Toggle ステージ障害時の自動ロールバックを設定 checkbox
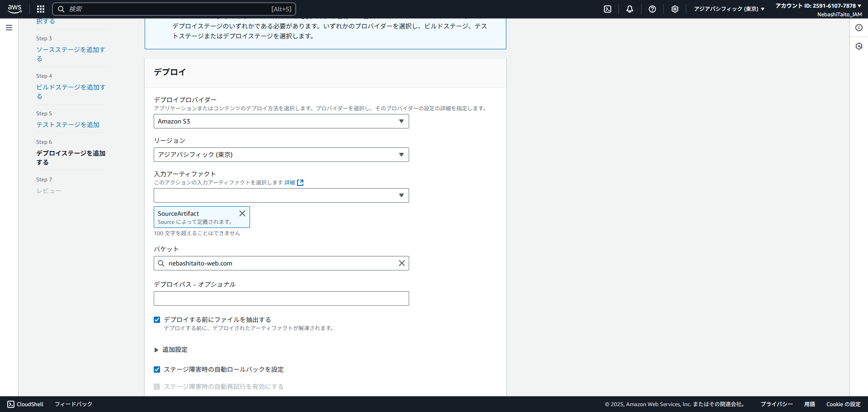Viewport: 868px width, 412px height. pos(157,369)
